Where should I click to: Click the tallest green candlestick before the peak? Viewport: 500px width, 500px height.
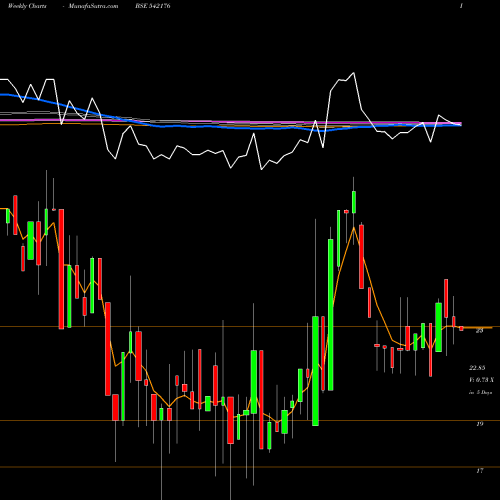tap(331, 315)
